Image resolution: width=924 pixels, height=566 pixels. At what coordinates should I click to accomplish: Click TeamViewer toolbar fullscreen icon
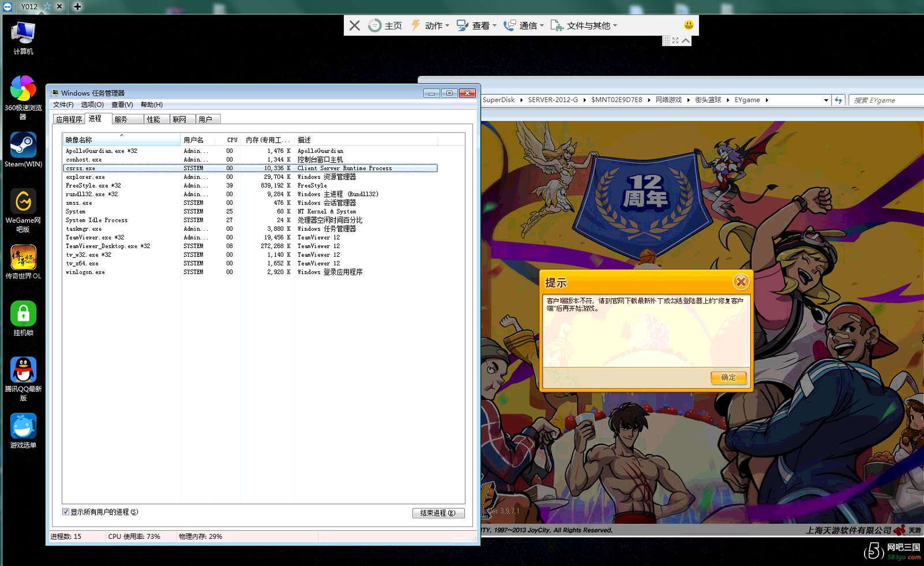(x=675, y=40)
